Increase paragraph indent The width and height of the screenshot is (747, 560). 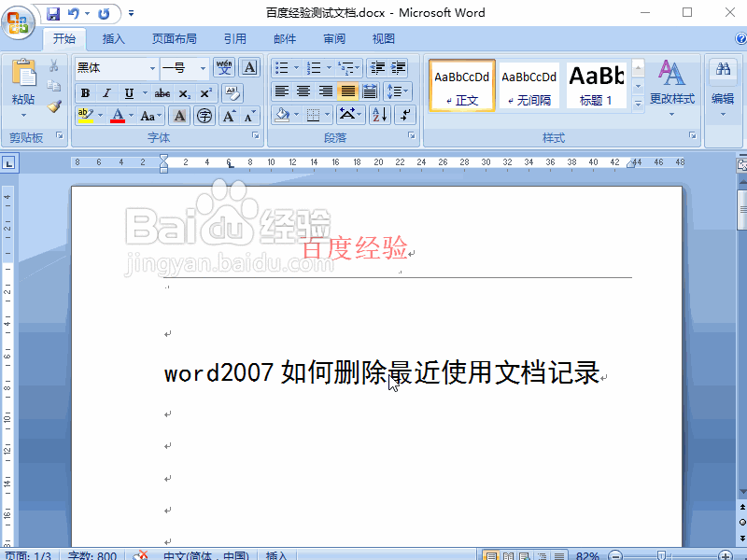399,68
